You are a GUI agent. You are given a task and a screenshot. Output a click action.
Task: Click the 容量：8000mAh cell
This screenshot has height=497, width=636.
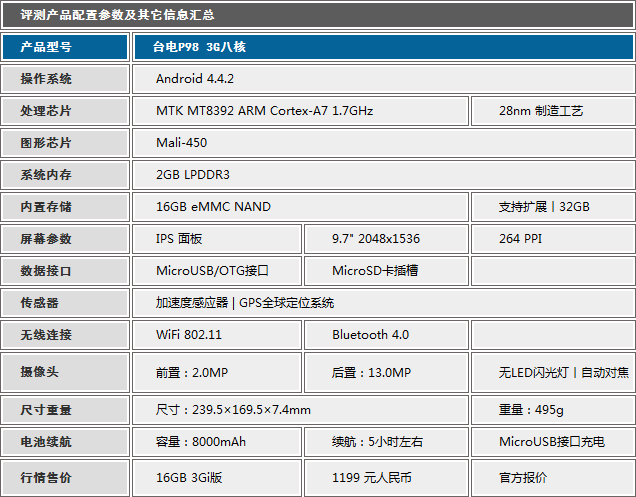(x=217, y=442)
